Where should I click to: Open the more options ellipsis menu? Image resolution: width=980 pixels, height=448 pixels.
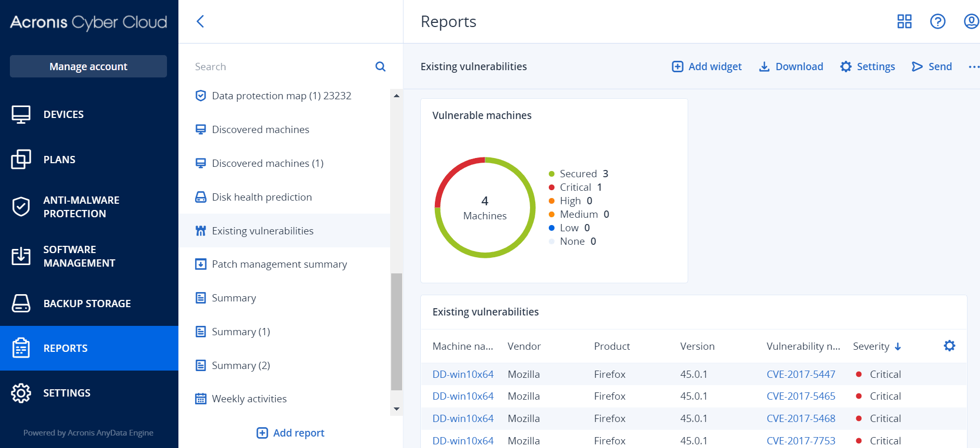coord(974,67)
